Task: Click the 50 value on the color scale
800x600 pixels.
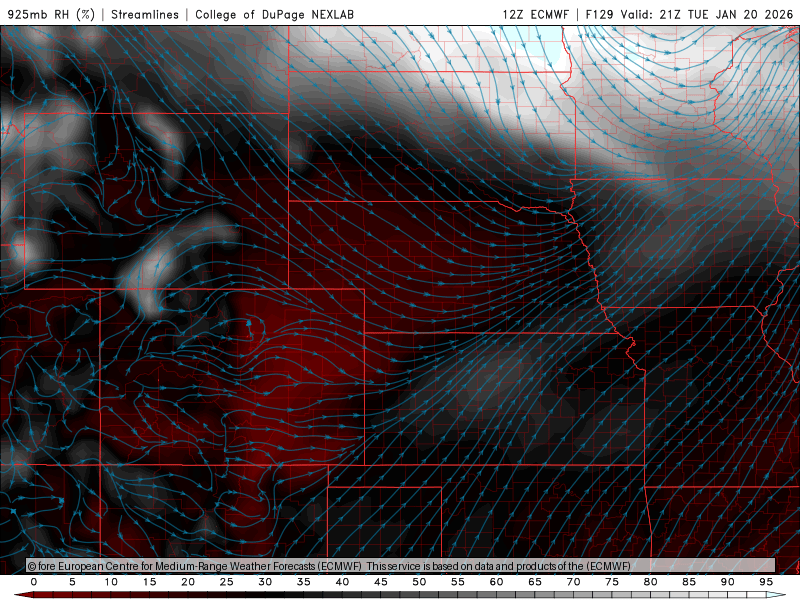Action: 419,582
